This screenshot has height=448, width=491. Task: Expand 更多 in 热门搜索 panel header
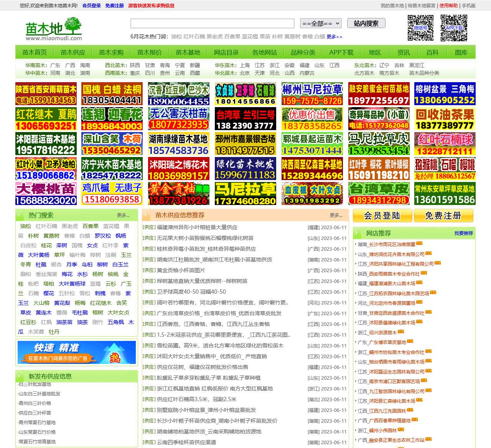click(123, 215)
